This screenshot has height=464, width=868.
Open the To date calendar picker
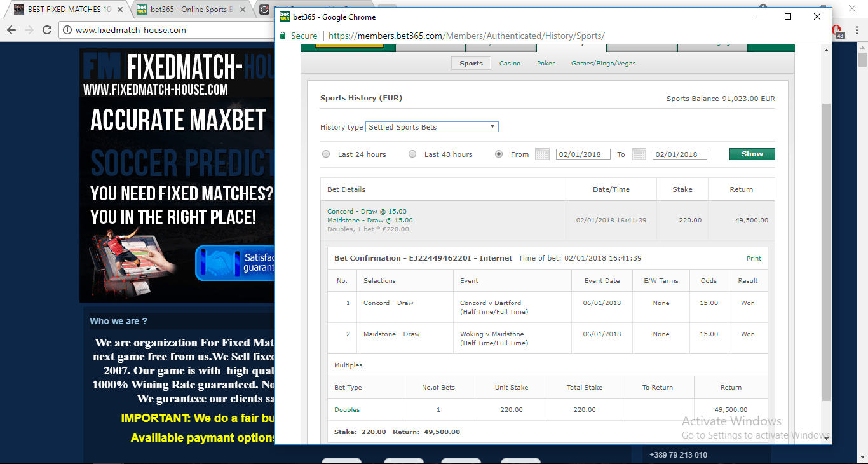[x=639, y=154]
